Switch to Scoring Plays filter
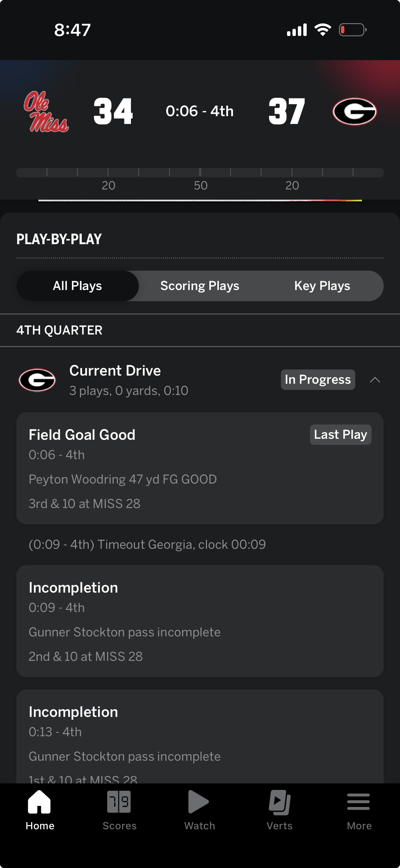The height and width of the screenshot is (868, 400). [x=200, y=286]
